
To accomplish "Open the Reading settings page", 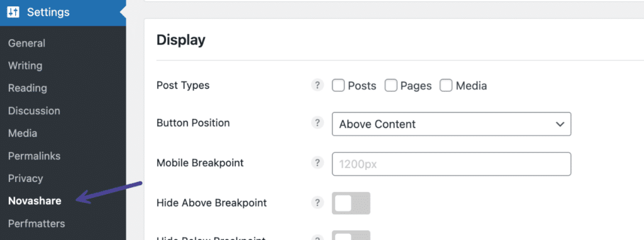I will point(28,88).
